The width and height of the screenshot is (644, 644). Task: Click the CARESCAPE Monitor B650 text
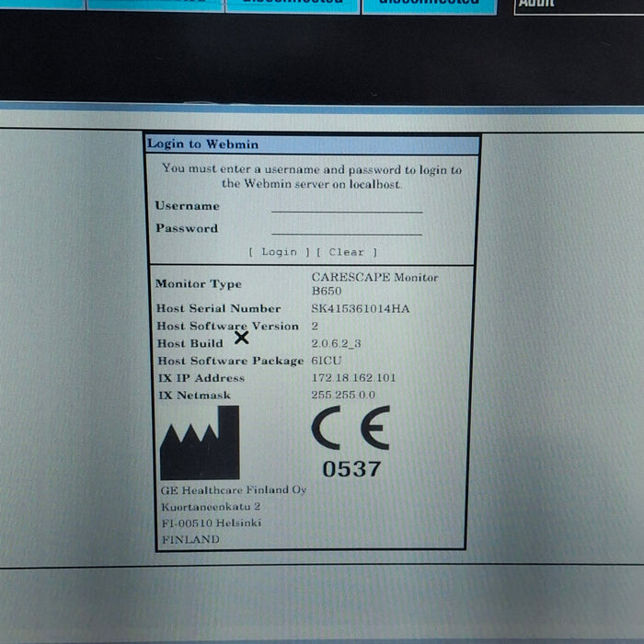coord(374,283)
